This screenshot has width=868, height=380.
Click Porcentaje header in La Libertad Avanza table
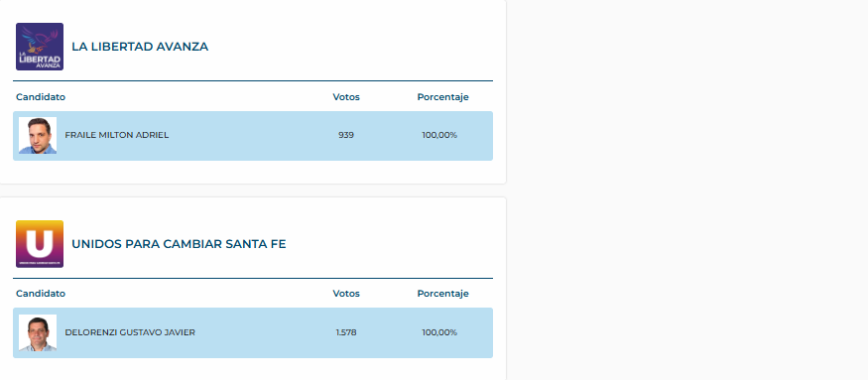click(x=442, y=97)
